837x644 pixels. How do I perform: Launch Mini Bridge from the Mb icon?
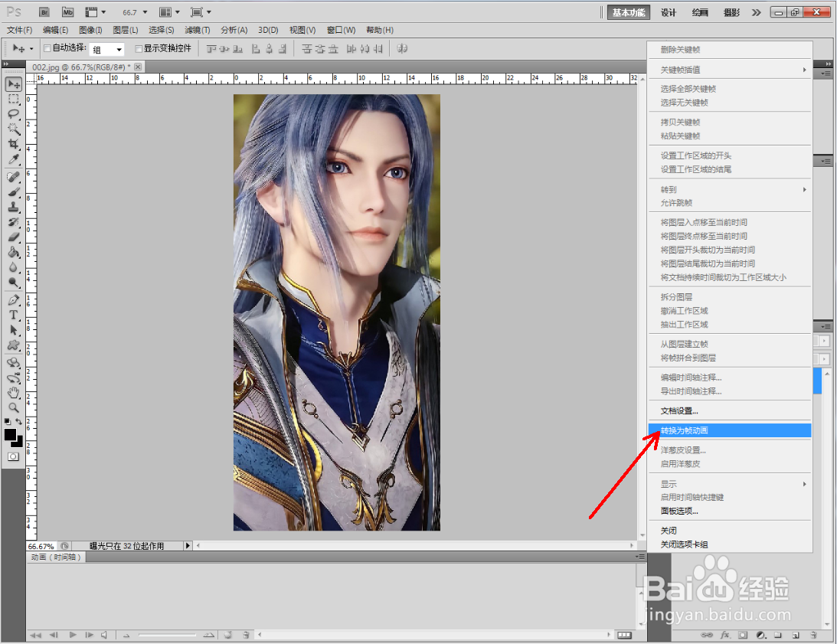coord(67,11)
